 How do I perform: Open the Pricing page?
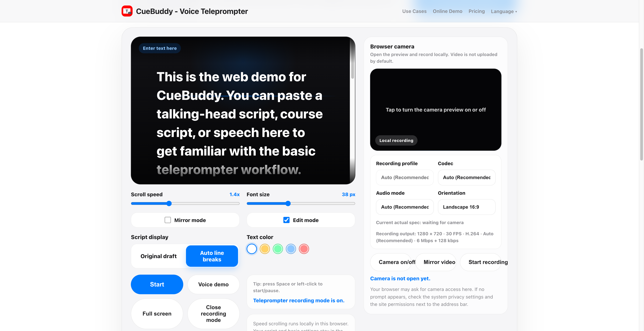click(x=477, y=11)
